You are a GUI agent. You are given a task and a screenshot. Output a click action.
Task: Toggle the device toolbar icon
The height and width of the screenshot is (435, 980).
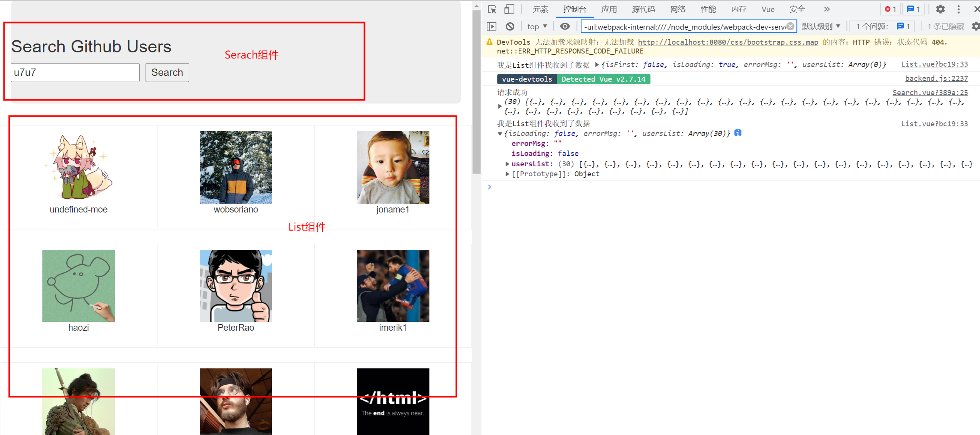(x=509, y=9)
